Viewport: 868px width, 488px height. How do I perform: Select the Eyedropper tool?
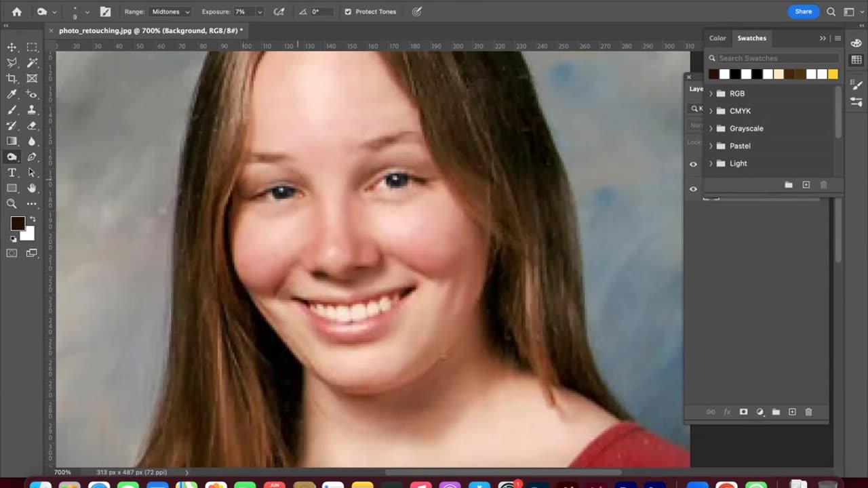(12, 94)
